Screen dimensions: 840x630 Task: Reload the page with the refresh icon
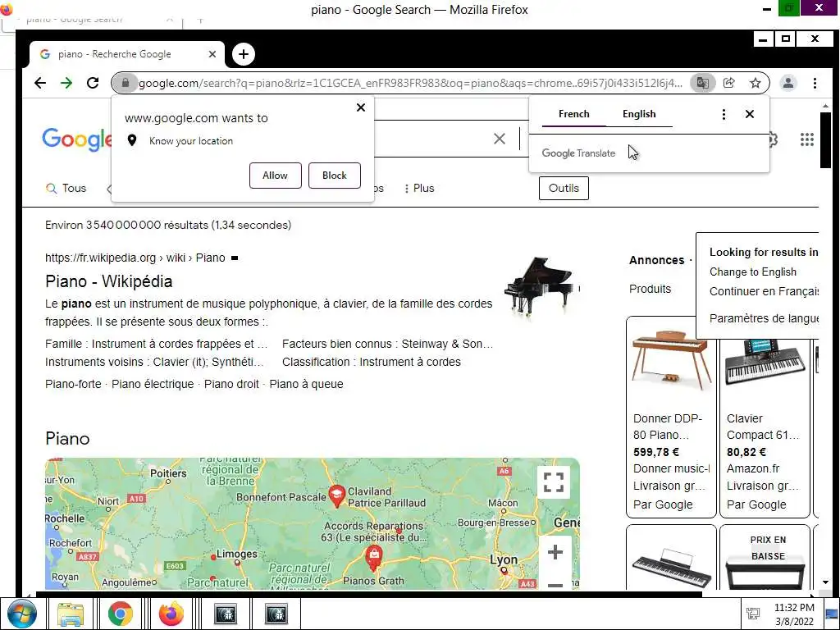coord(93,83)
